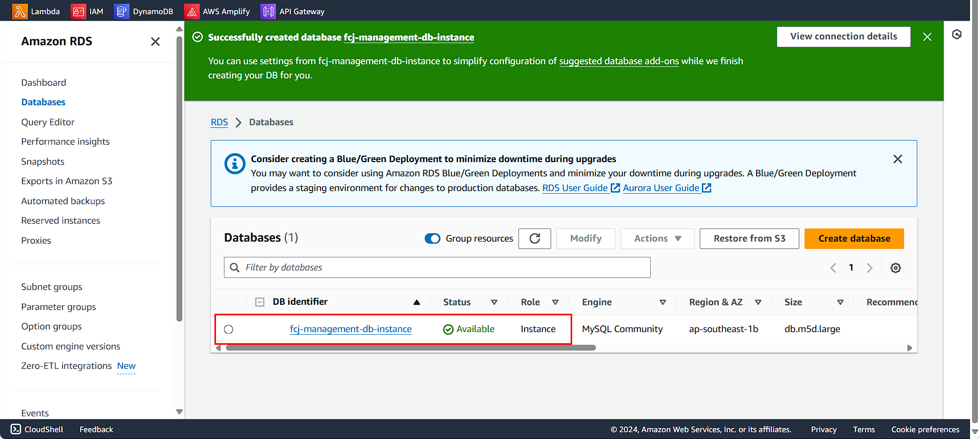This screenshot has width=980, height=439.
Task: Select Databases in the sidebar
Action: pyautogui.click(x=43, y=102)
